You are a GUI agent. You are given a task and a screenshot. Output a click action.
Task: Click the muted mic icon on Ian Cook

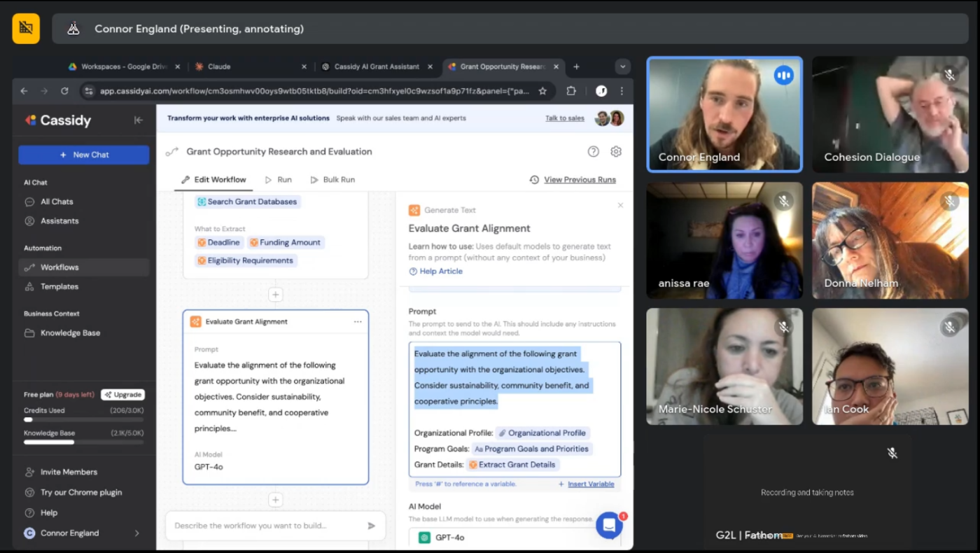pos(950,327)
